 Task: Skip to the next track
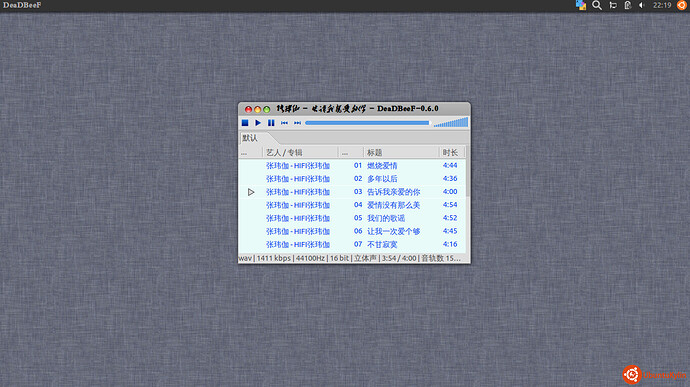(x=297, y=123)
